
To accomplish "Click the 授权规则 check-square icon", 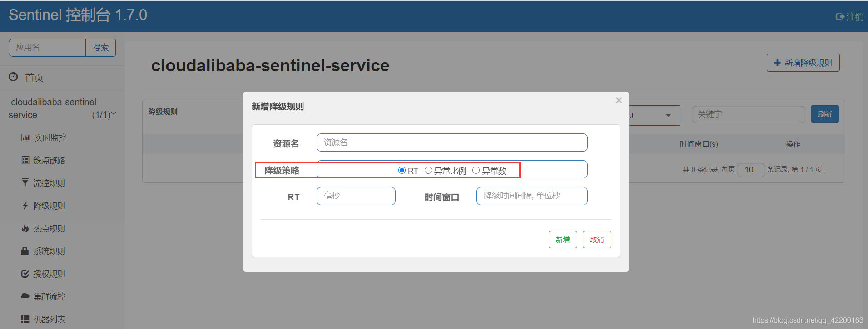I will 25,274.
